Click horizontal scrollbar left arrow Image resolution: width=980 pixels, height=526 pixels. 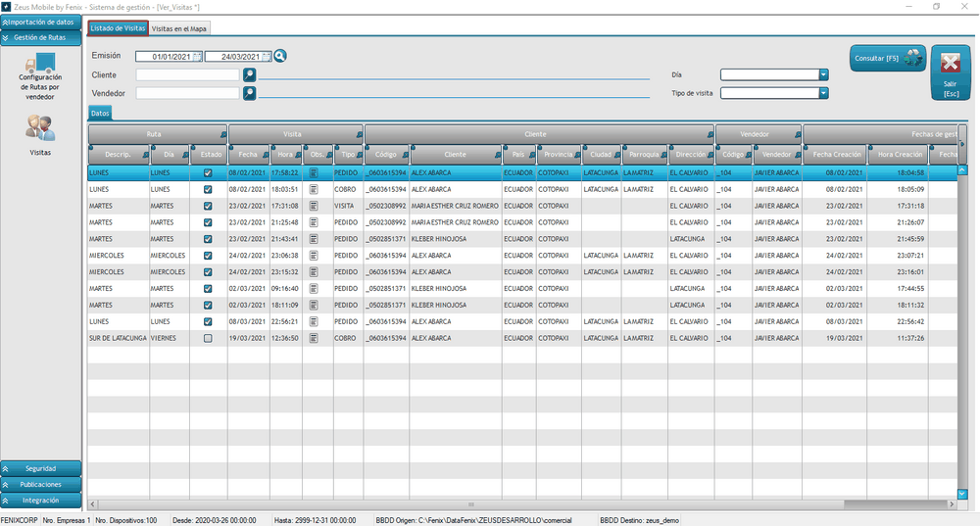pos(93,504)
